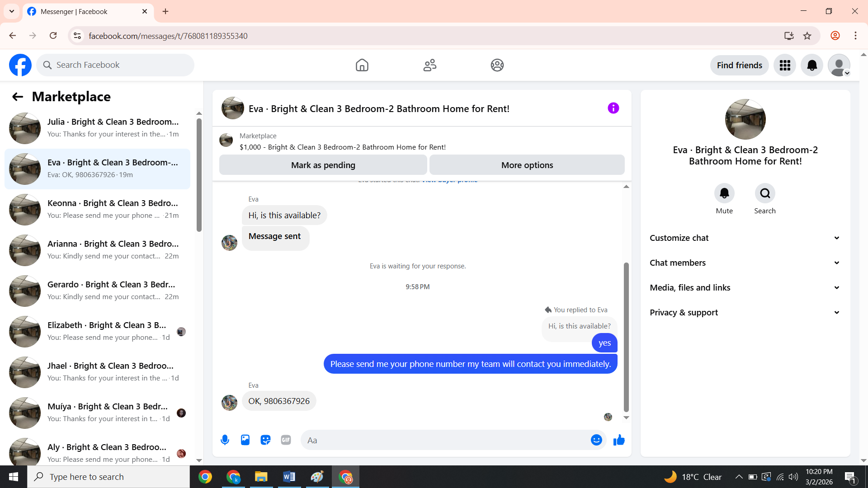Click the Mark as pending button
Viewport: 868px width, 488px height.
[x=323, y=165]
